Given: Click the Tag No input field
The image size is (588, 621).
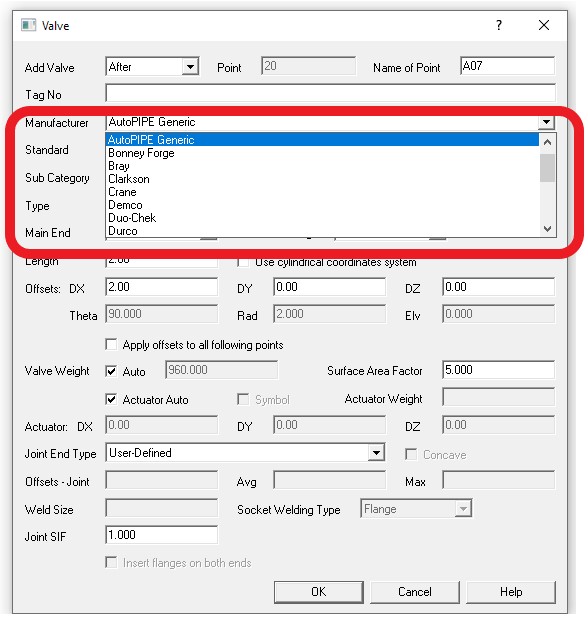Looking at the screenshot, I should (x=330, y=93).
